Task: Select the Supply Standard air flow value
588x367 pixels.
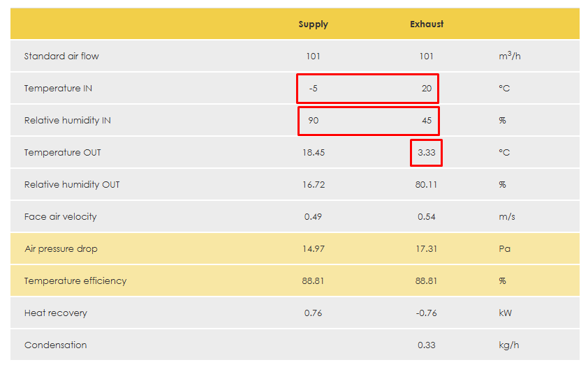Action: [x=313, y=57]
